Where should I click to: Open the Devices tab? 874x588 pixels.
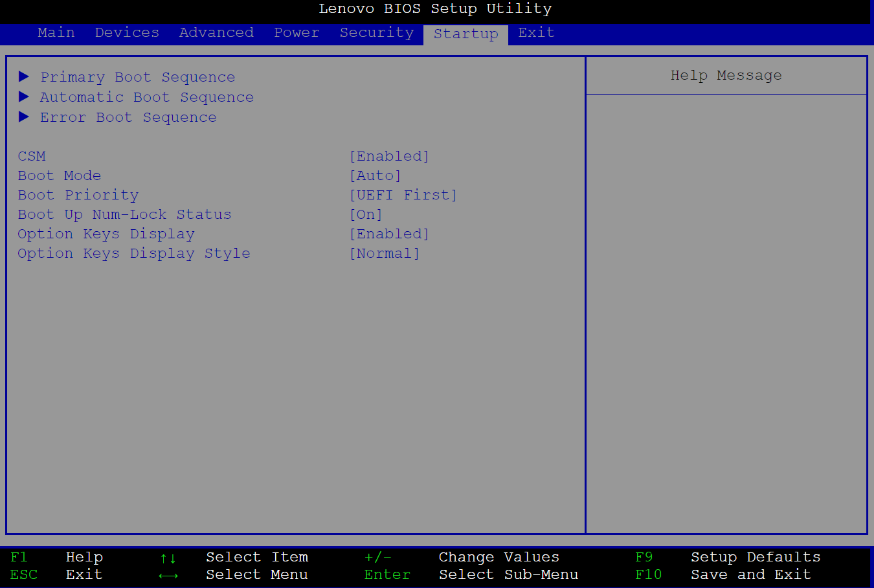tap(127, 32)
